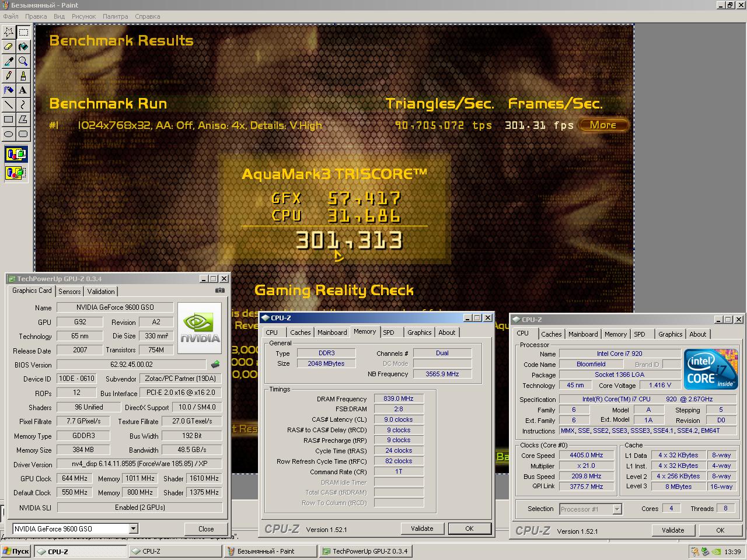Viewport: 747px width, 560px height.
Task: Click the GPU-Z BIOS Version field 62.92.45.00.02
Action: point(131,365)
